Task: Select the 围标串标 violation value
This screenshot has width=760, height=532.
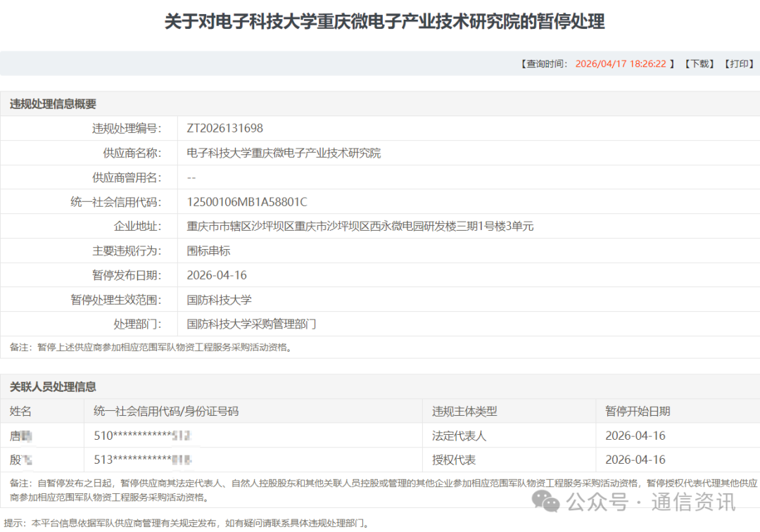Action: tap(208, 251)
